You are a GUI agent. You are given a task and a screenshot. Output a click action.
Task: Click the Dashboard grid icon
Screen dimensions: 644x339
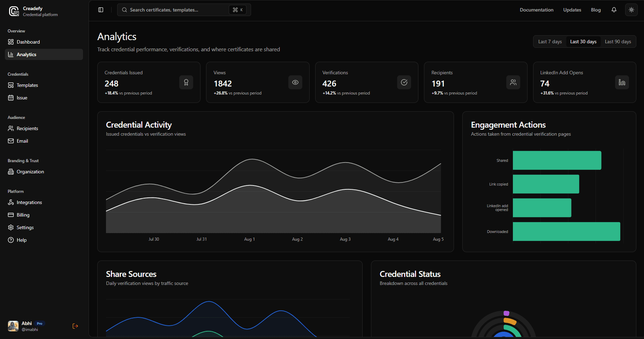coord(11,42)
